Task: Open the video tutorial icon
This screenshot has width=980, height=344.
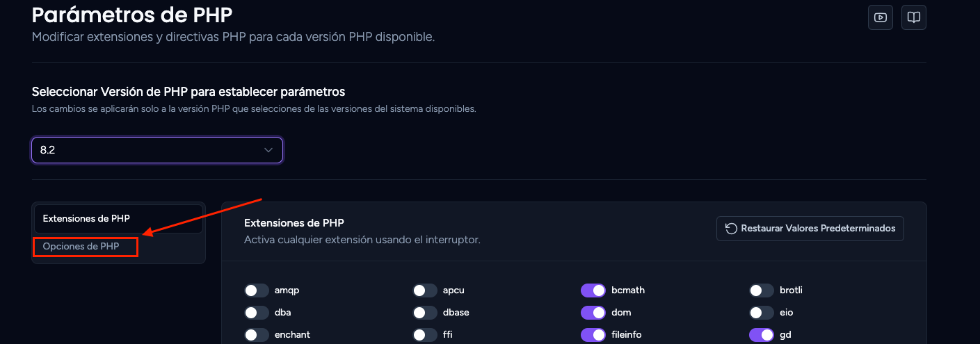Action: [x=881, y=17]
